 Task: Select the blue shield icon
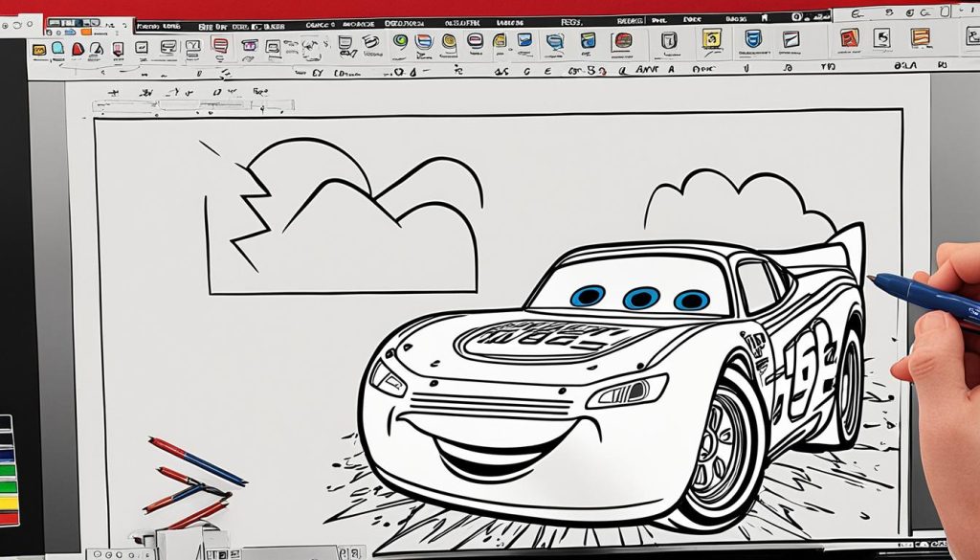click(x=753, y=38)
